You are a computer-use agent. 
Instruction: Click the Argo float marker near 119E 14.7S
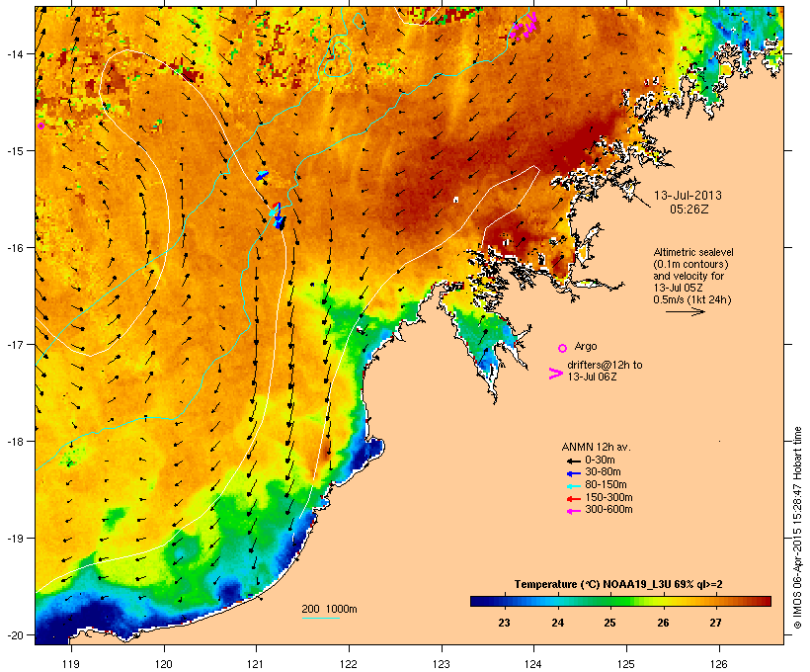40,126
